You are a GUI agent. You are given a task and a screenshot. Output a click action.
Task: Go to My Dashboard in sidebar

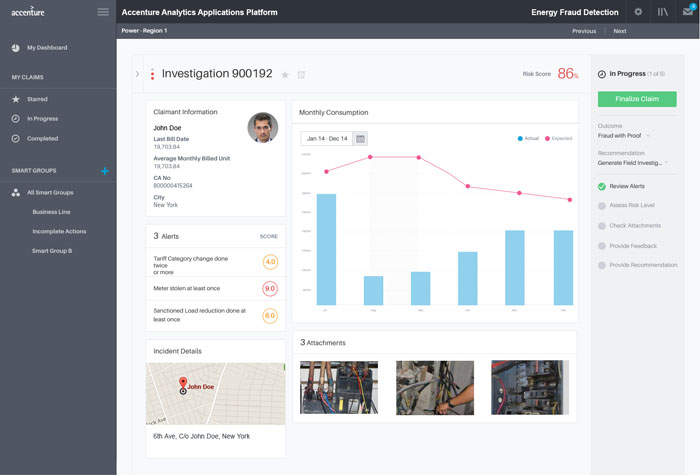pyautogui.click(x=47, y=48)
